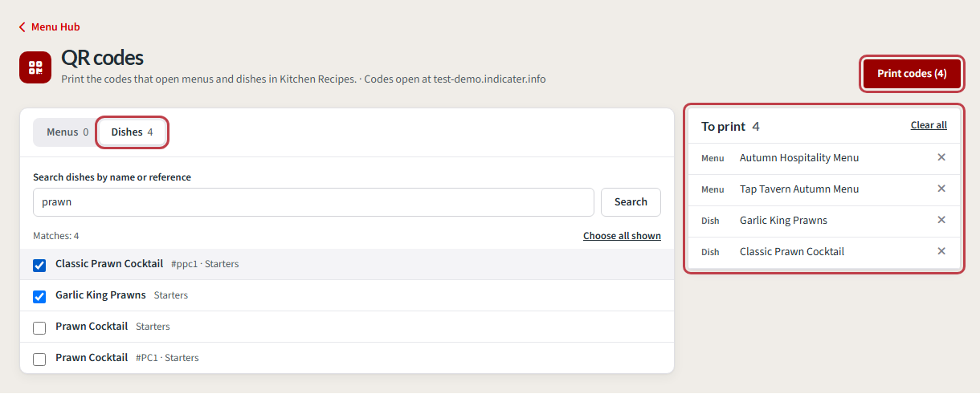This screenshot has width=980, height=394.
Task: Click the #PC1 · Starters reference text
Action: point(167,358)
